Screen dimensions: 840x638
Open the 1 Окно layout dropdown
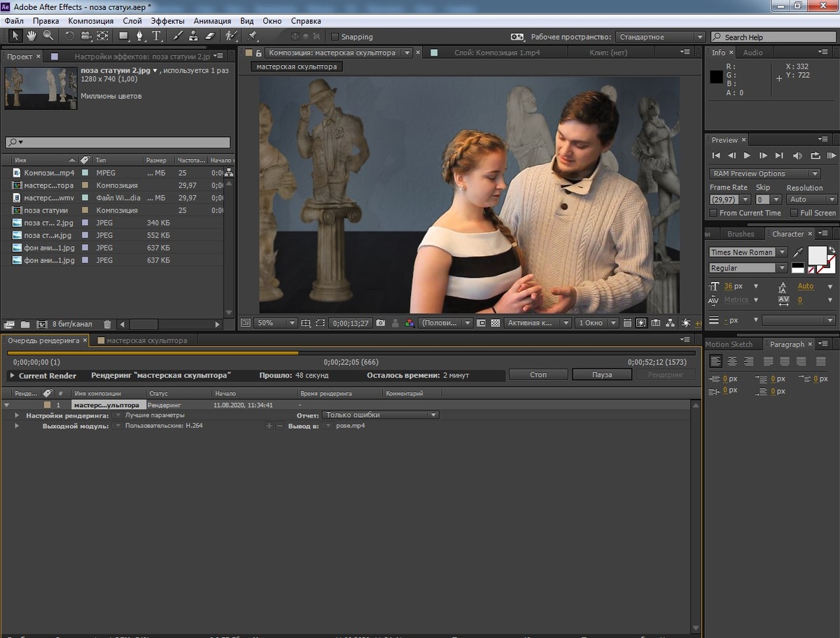point(596,323)
